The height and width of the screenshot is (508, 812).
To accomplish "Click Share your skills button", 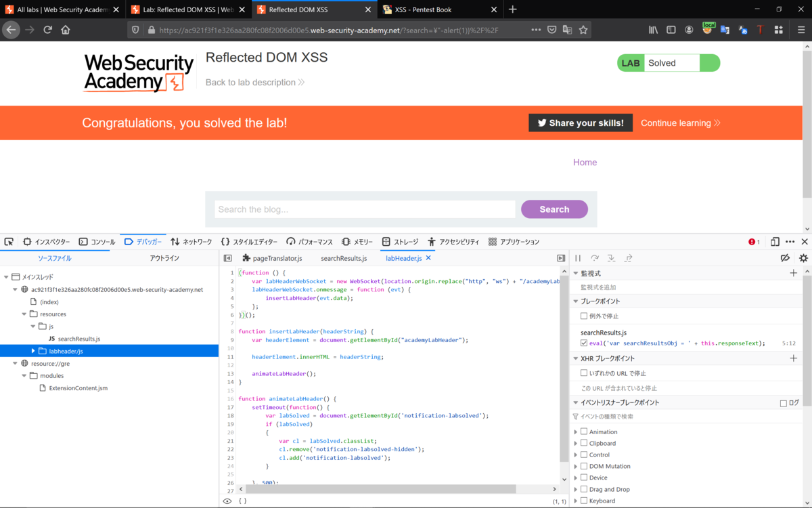I will [x=581, y=123].
